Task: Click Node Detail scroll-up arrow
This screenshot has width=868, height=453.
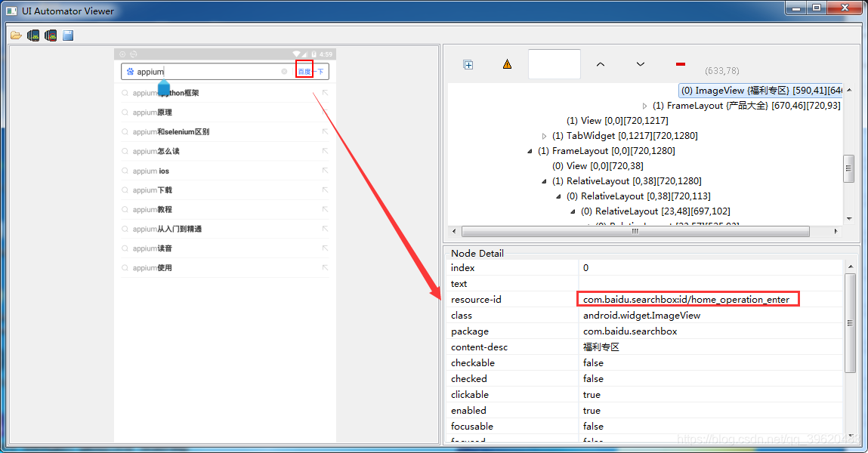Action: [851, 267]
